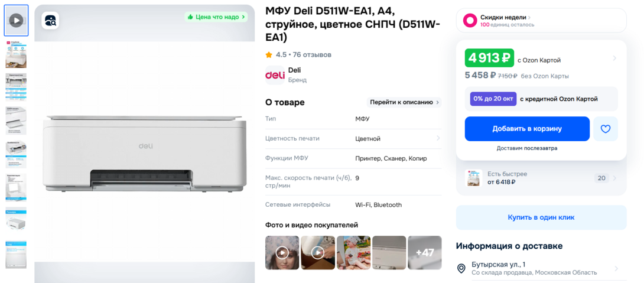
Task: Click the Цена что надо badge
Action: tap(216, 17)
